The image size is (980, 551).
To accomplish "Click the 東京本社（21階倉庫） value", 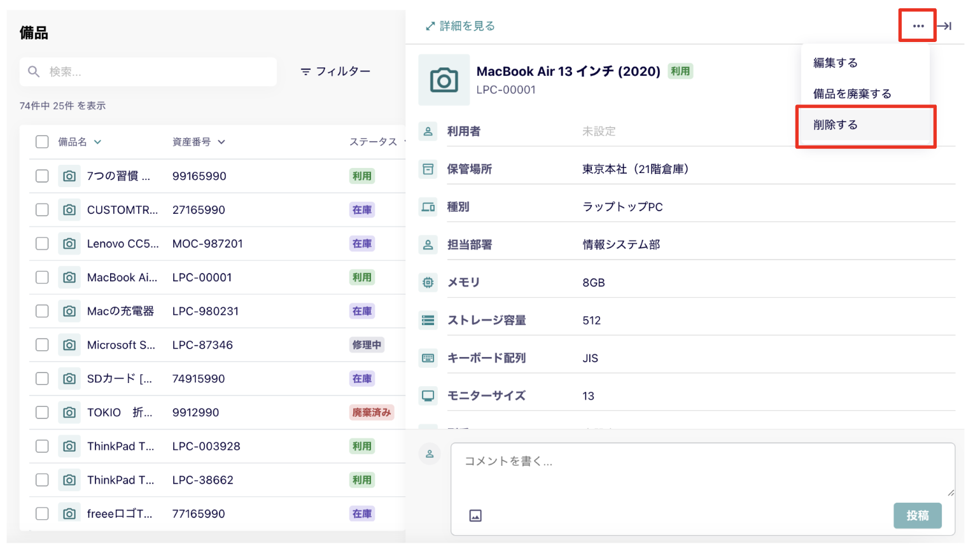I will 636,169.
